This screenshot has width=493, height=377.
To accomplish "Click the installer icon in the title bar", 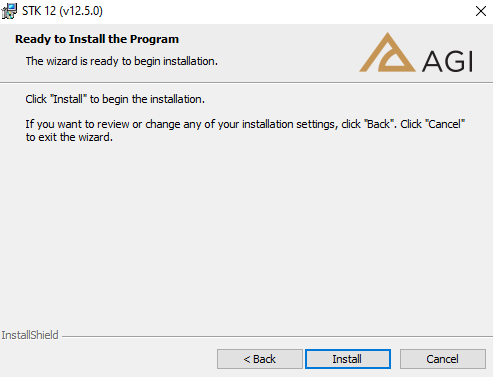I will click(9, 11).
